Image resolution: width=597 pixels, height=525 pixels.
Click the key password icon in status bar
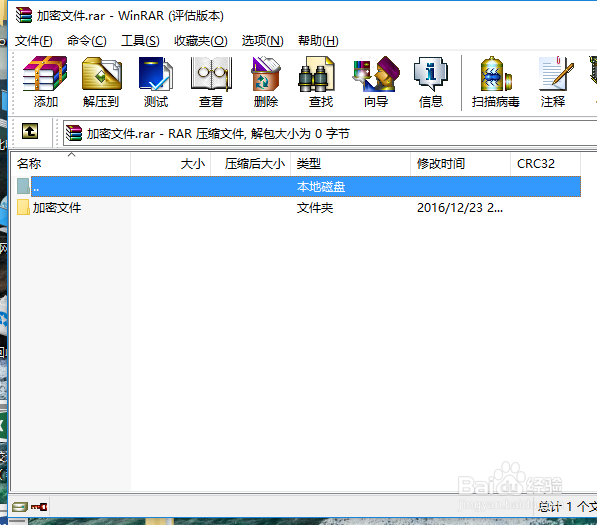[39, 507]
